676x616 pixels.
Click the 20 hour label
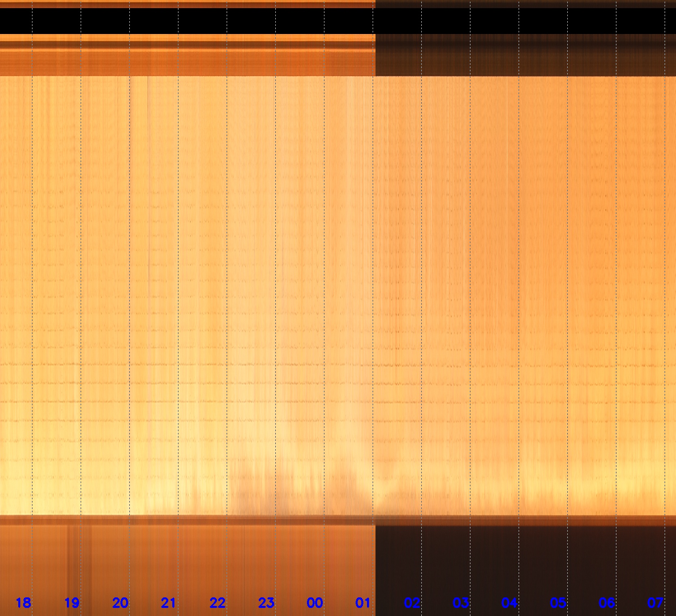[120, 603]
